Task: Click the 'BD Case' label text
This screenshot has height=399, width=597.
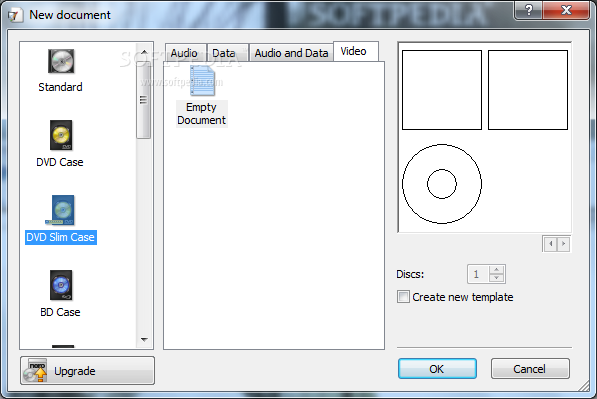Action: 60,312
